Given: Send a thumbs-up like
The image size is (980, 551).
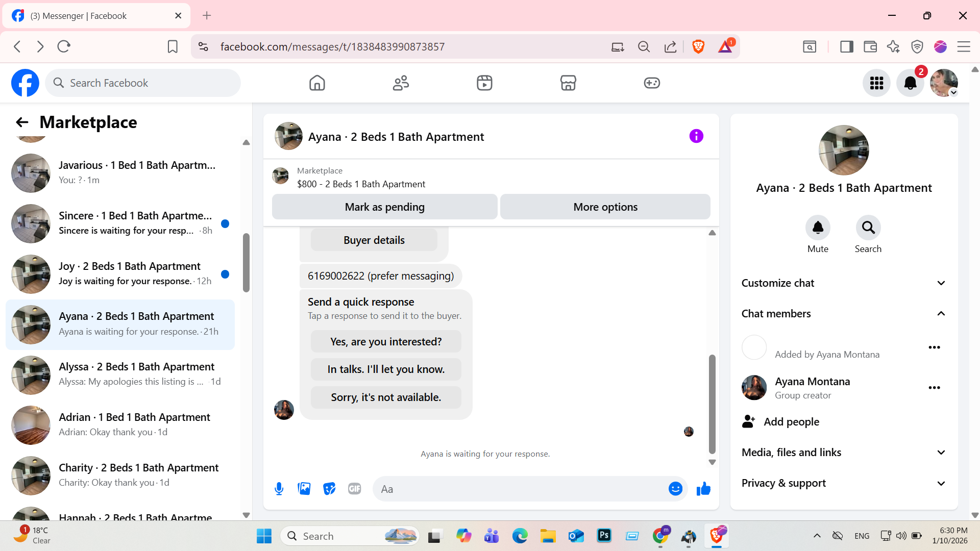Looking at the screenshot, I should pyautogui.click(x=703, y=489).
